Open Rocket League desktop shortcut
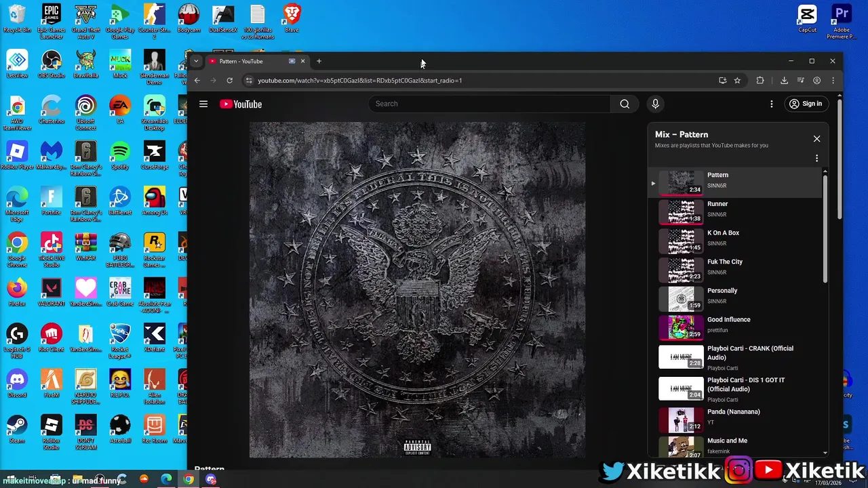This screenshot has height=488, width=868. [120, 340]
